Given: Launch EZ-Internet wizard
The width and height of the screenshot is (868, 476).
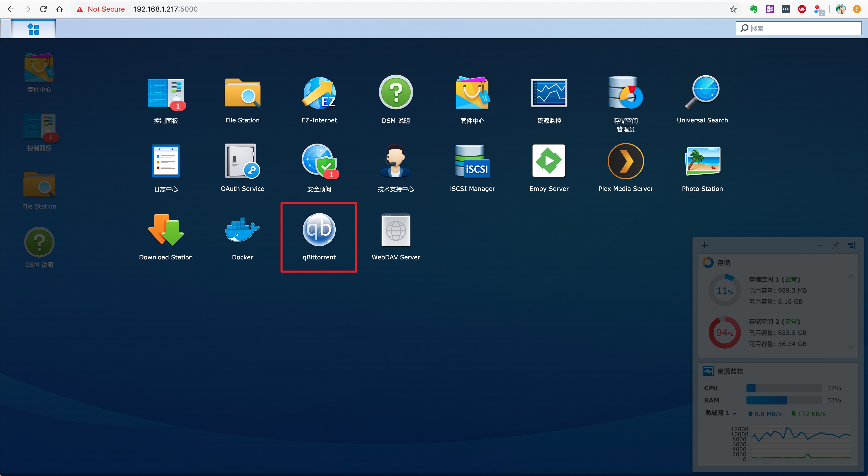Looking at the screenshot, I should pos(319,93).
